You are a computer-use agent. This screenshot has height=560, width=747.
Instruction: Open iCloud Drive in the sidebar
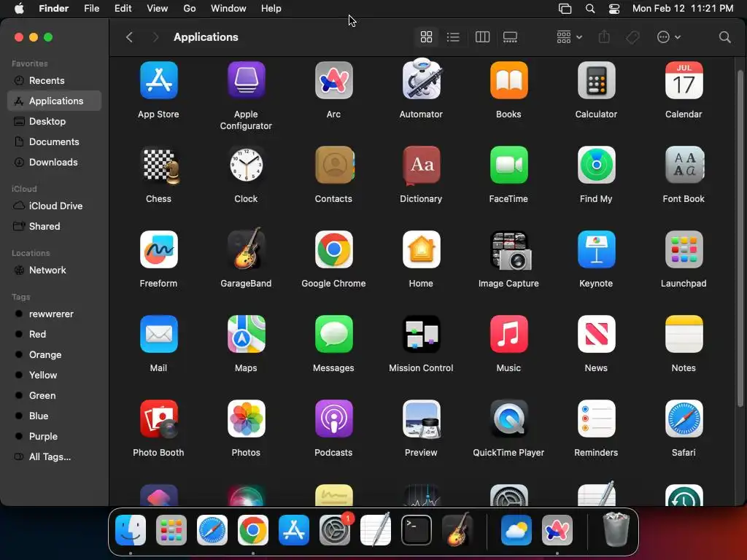point(54,206)
